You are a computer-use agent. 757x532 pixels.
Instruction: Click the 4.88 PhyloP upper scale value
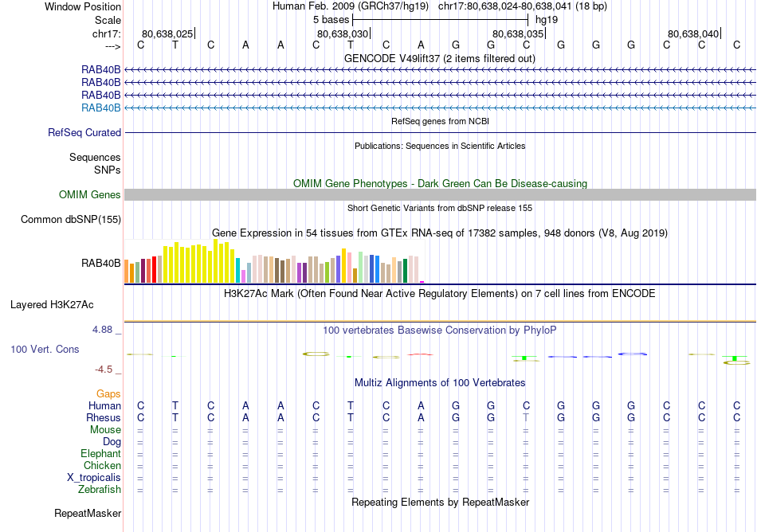click(102, 330)
